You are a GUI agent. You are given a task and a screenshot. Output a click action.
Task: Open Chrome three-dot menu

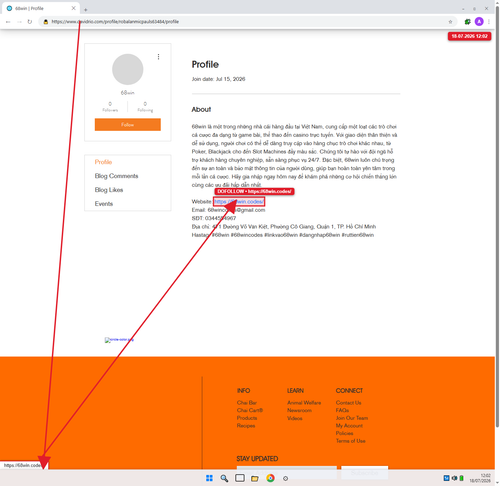489,22
